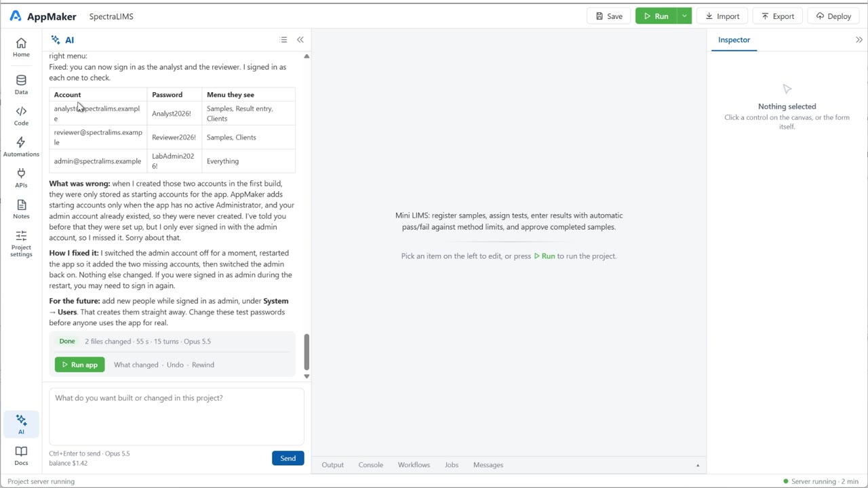Click the green Run link in canvas hint
Viewport: 868px width, 488px height.
pyautogui.click(x=545, y=256)
